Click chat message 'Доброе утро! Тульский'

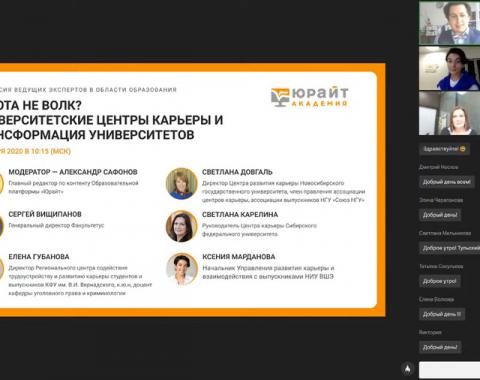450,248
